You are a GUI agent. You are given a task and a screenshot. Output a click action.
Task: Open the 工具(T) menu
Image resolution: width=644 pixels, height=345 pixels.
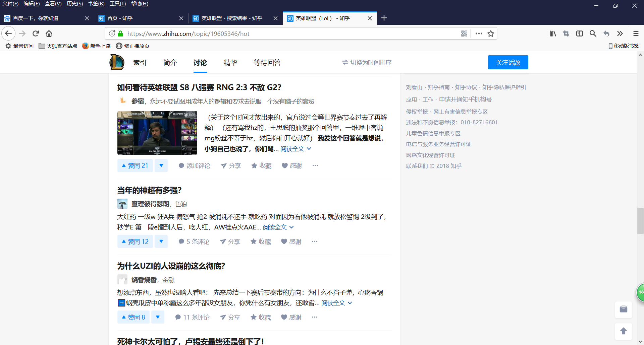pyautogui.click(x=117, y=4)
